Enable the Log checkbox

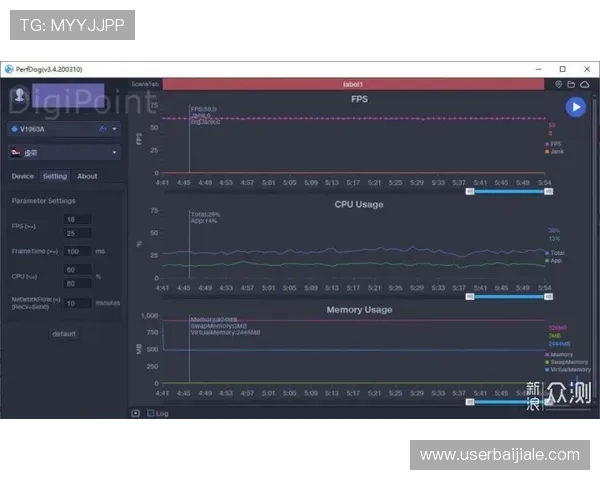[x=151, y=413]
